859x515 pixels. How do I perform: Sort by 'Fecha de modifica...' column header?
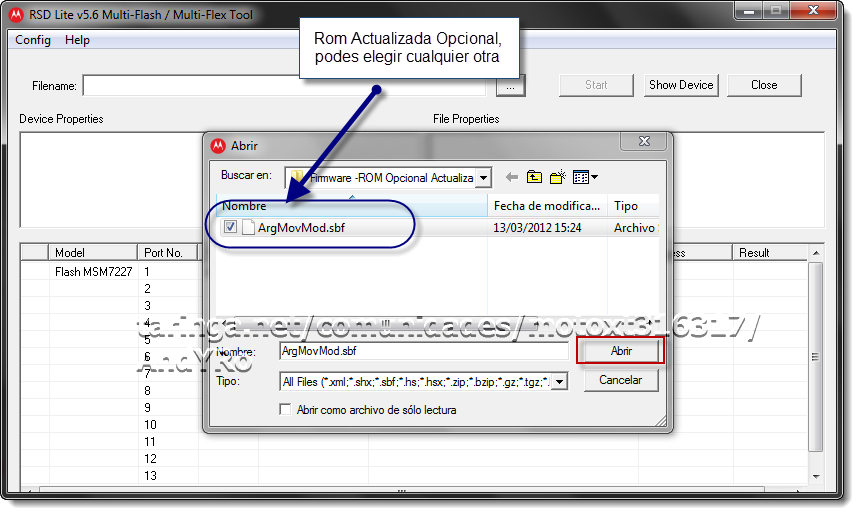(x=547, y=206)
